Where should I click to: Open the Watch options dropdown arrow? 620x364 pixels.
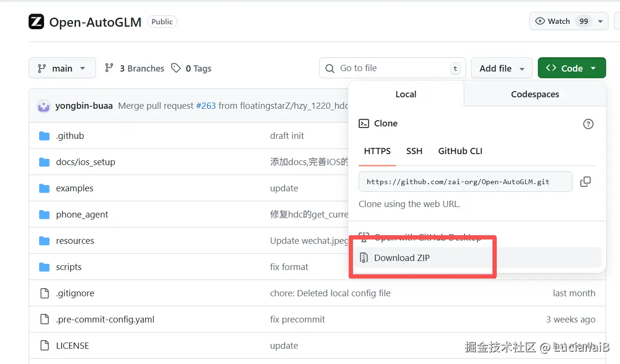point(600,21)
